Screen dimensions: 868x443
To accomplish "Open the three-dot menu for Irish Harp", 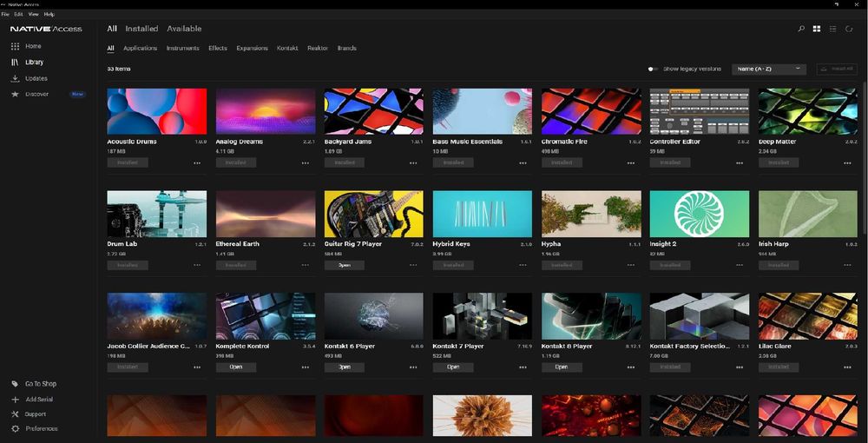I will pos(847,265).
